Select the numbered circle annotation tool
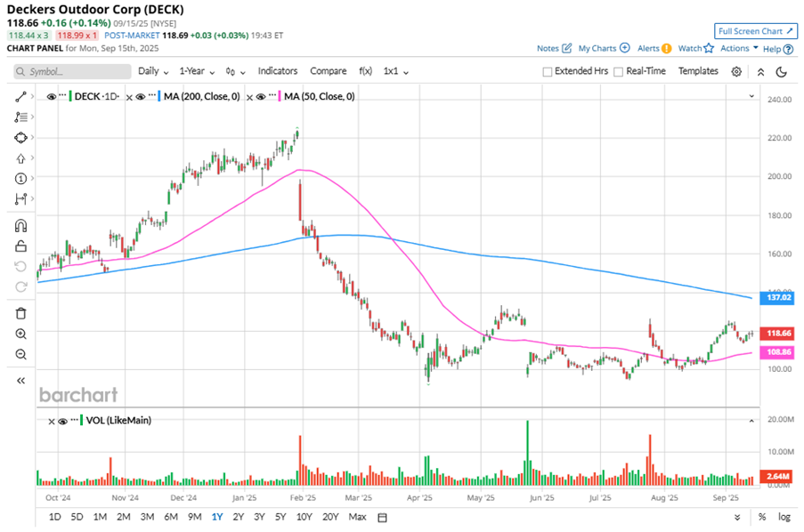The width and height of the screenshot is (804, 532). point(20,178)
